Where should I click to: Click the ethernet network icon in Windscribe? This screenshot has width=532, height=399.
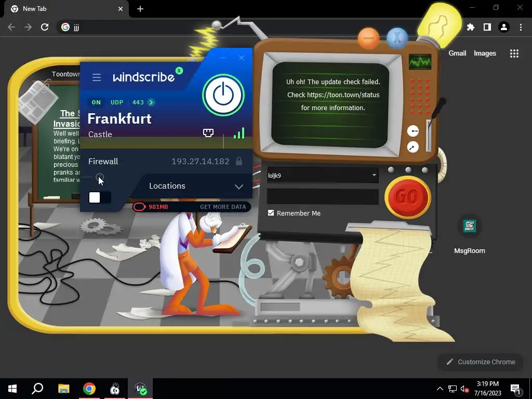[208, 133]
